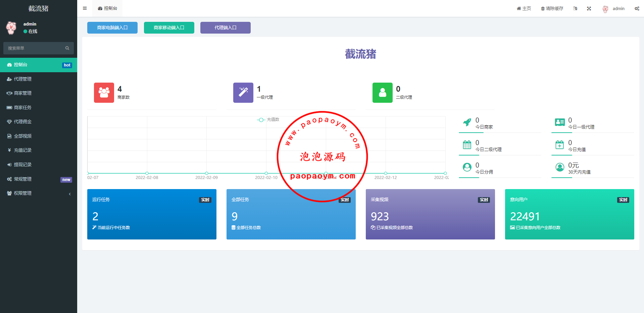
Task: Click the 代理端入口 button
Action: (x=226, y=28)
